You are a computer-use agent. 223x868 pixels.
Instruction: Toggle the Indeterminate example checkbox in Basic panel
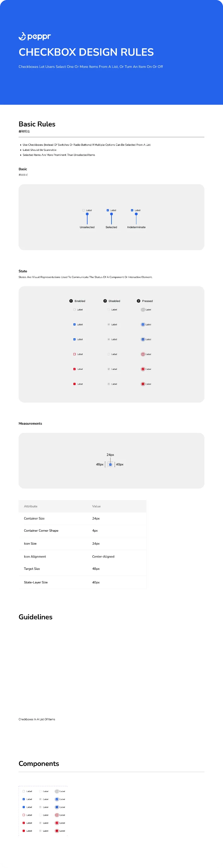[132, 210]
